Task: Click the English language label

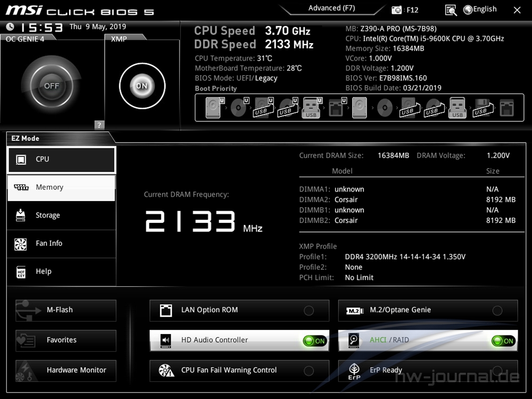Action: pos(485,9)
